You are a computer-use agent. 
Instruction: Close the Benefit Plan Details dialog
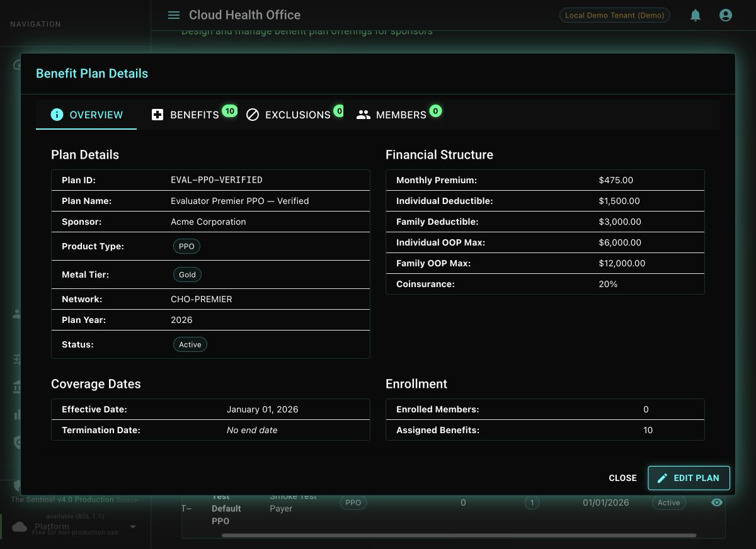pos(622,478)
